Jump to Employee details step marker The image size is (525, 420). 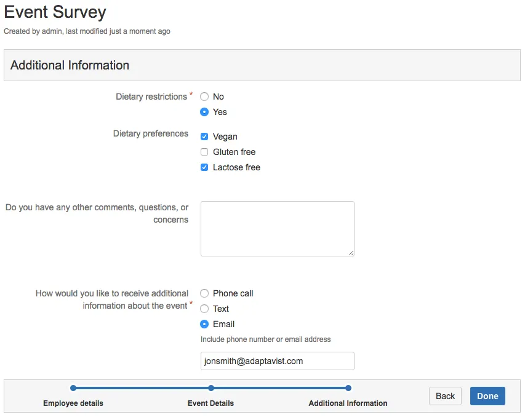[73, 388]
